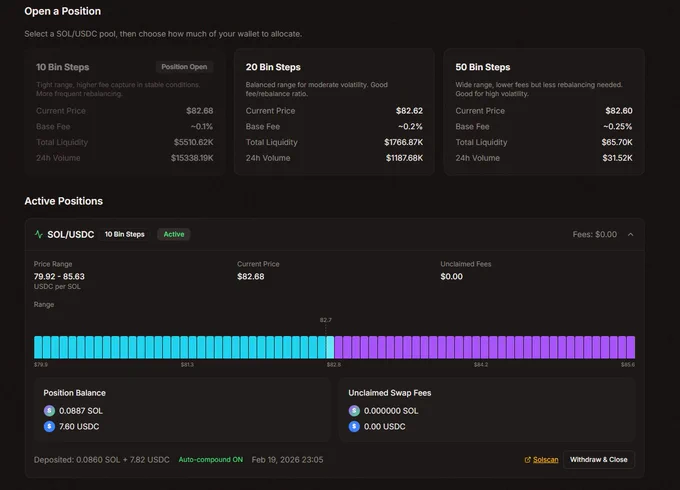The height and width of the screenshot is (490, 680).
Task: Click 0.00 USDC unclaimed fee text
Action: pyautogui.click(x=385, y=427)
